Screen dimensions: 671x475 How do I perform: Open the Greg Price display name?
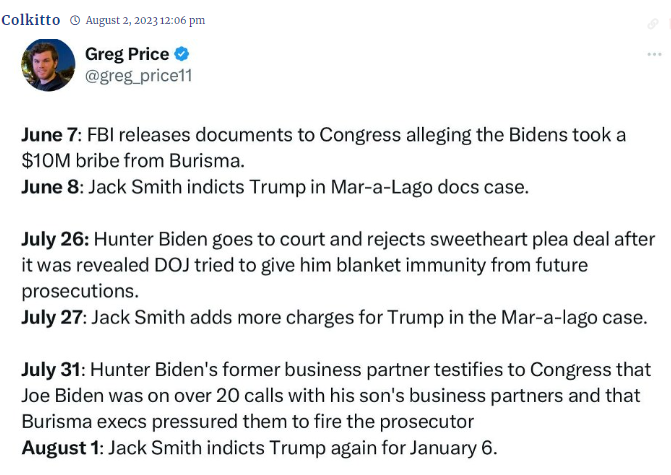pos(126,54)
